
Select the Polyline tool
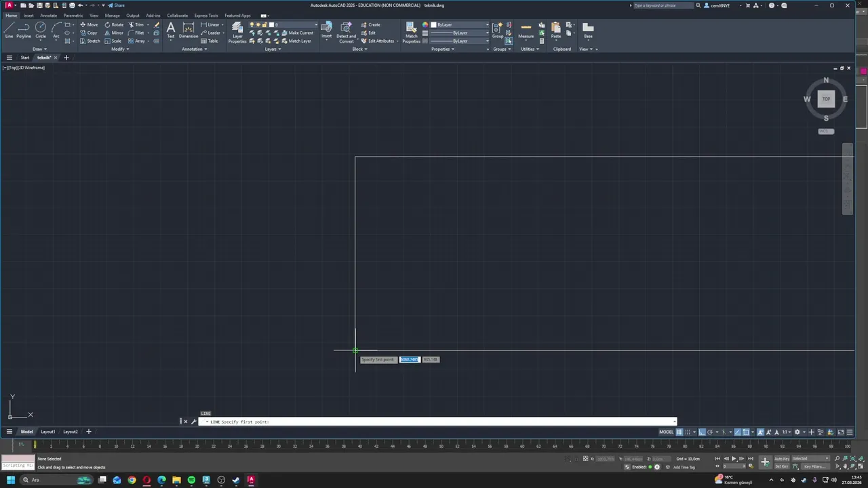24,30
